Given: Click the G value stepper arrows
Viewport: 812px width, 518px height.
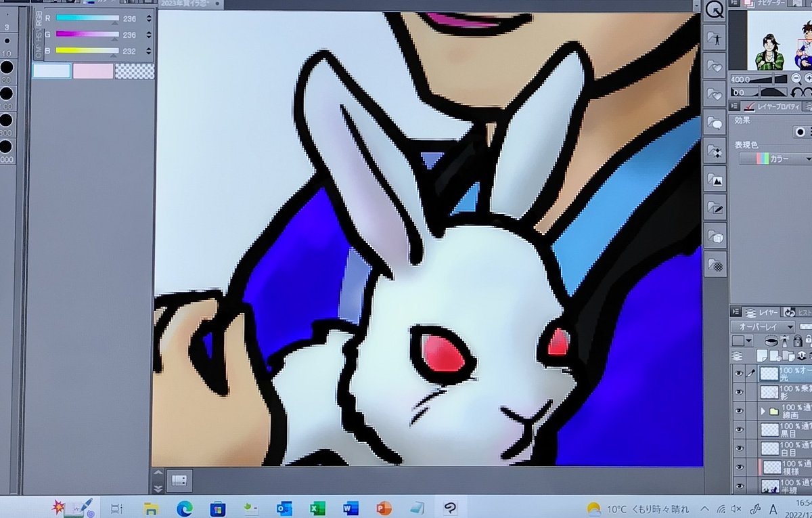Looking at the screenshot, I should [149, 35].
